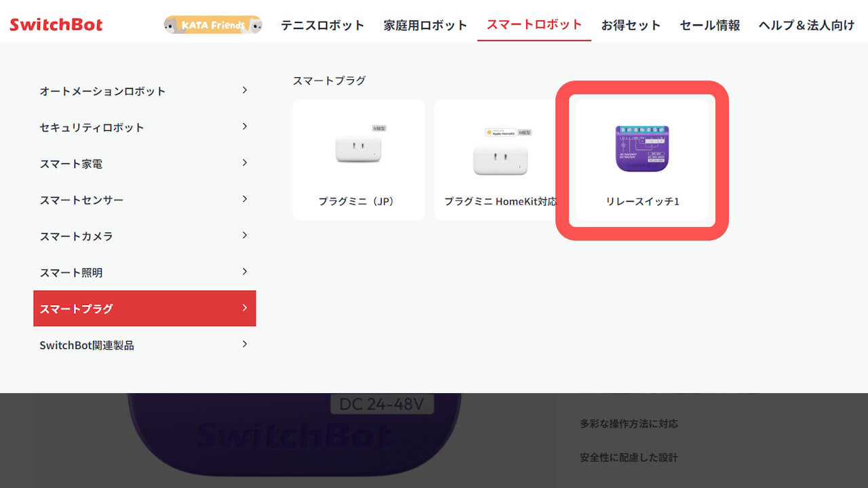The image size is (868, 488).
Task: Select the highlighted スマートプラグ category
Action: (x=144, y=308)
